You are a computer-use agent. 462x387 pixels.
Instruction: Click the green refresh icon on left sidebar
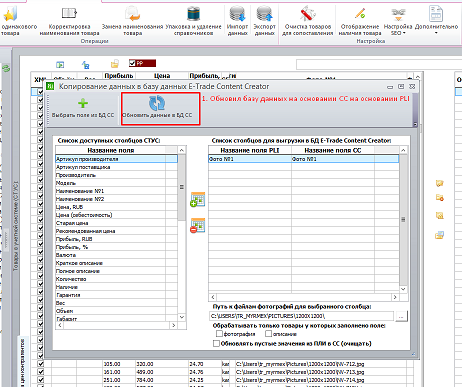(x=6, y=69)
